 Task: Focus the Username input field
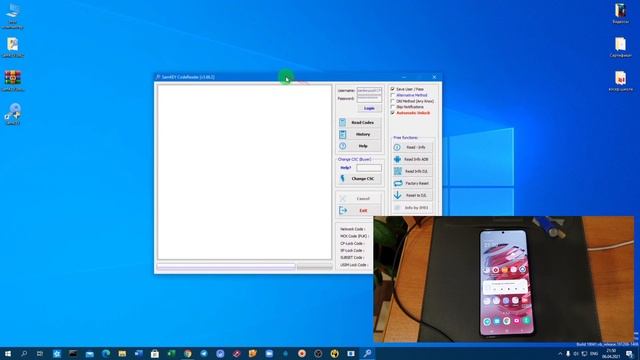click(369, 91)
